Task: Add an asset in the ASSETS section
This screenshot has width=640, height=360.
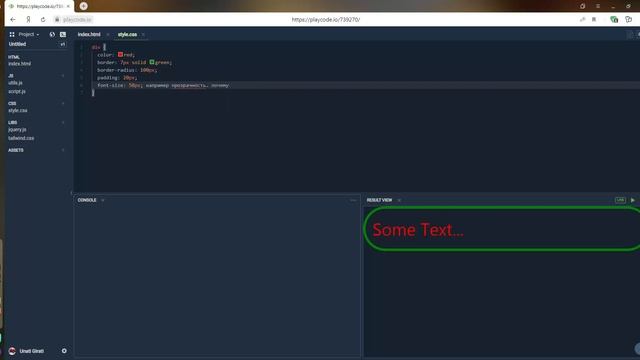Action: pyautogui.click(x=63, y=150)
